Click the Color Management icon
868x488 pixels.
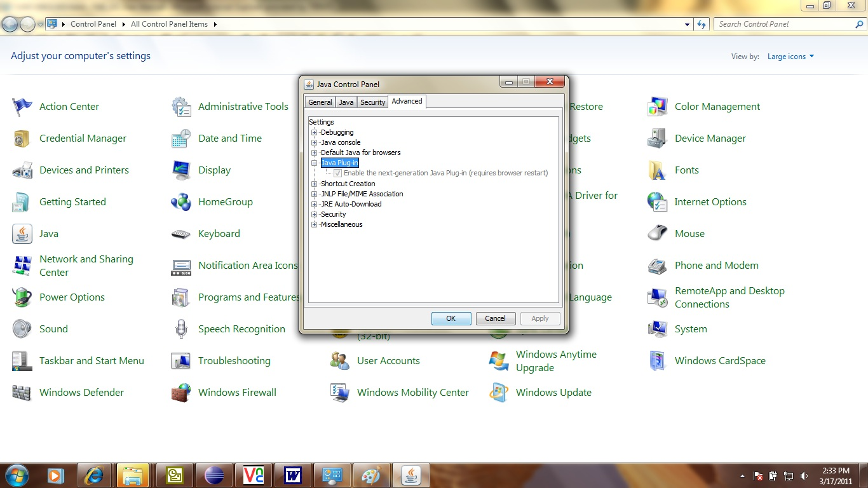pyautogui.click(x=658, y=107)
